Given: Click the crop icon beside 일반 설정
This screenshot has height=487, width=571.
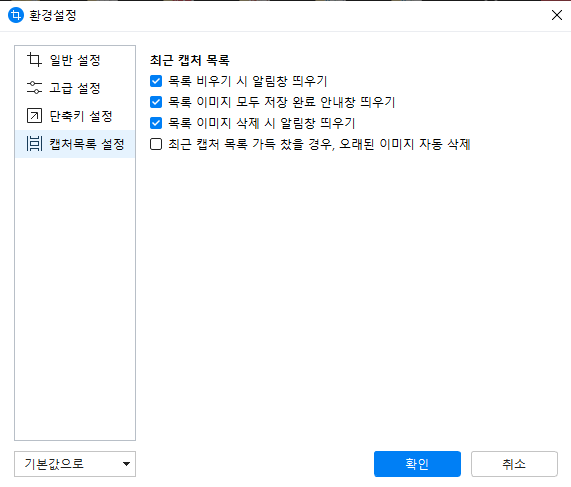Looking at the screenshot, I should pyautogui.click(x=34, y=60).
